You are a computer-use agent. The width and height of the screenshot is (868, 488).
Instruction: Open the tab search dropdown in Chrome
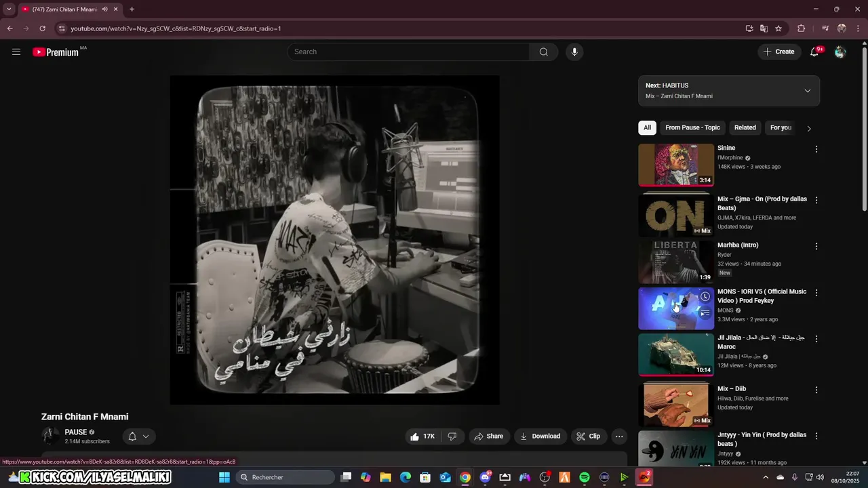[x=9, y=9]
